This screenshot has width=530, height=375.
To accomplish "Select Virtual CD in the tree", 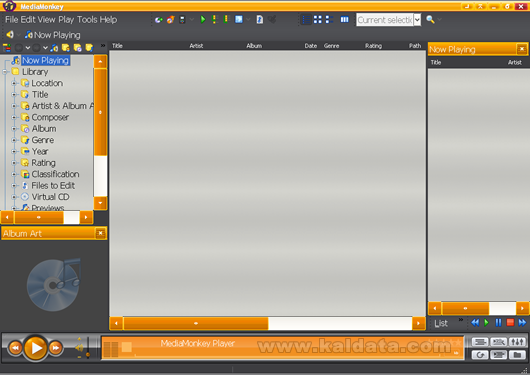I will tap(50, 197).
